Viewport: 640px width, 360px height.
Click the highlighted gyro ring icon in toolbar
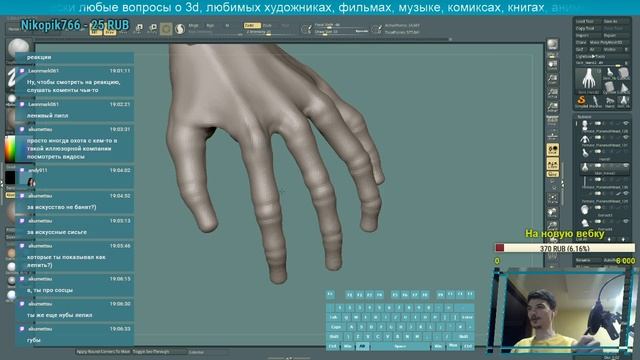[166, 29]
